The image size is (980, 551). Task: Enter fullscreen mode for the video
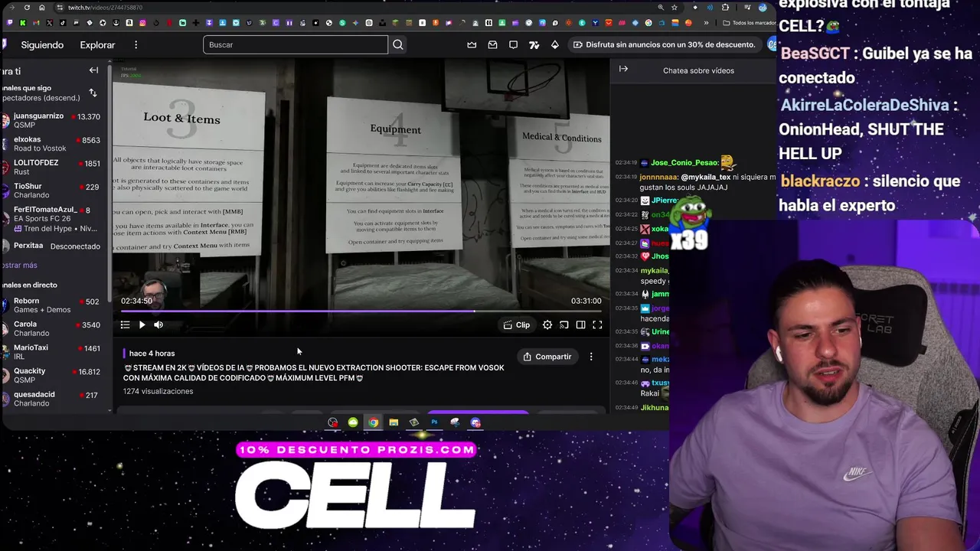pyautogui.click(x=598, y=325)
